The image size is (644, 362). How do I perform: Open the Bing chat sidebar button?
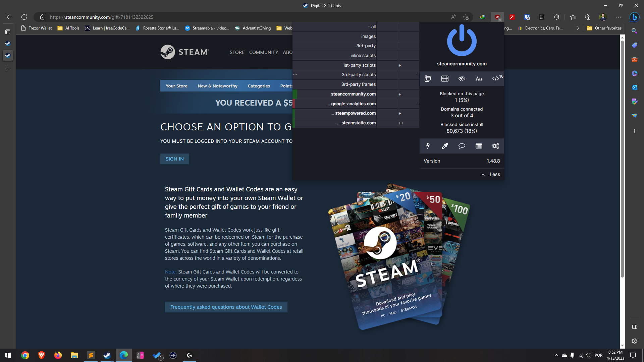pos(634,17)
